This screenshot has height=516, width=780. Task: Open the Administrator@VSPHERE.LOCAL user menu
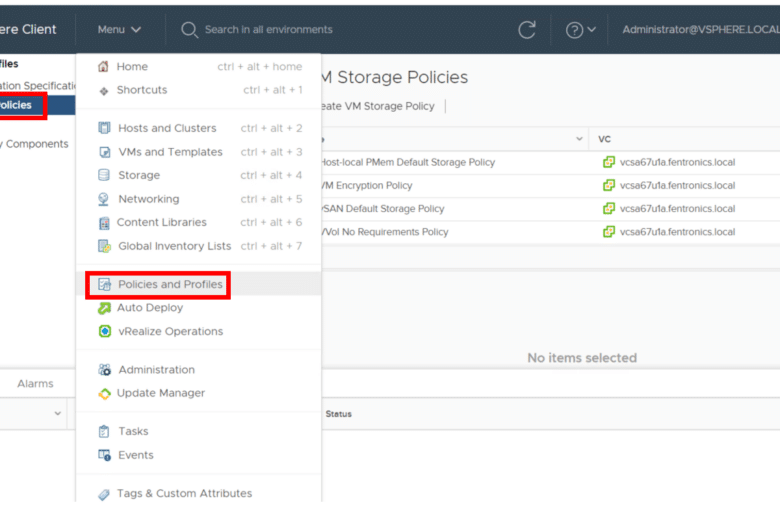point(700,30)
